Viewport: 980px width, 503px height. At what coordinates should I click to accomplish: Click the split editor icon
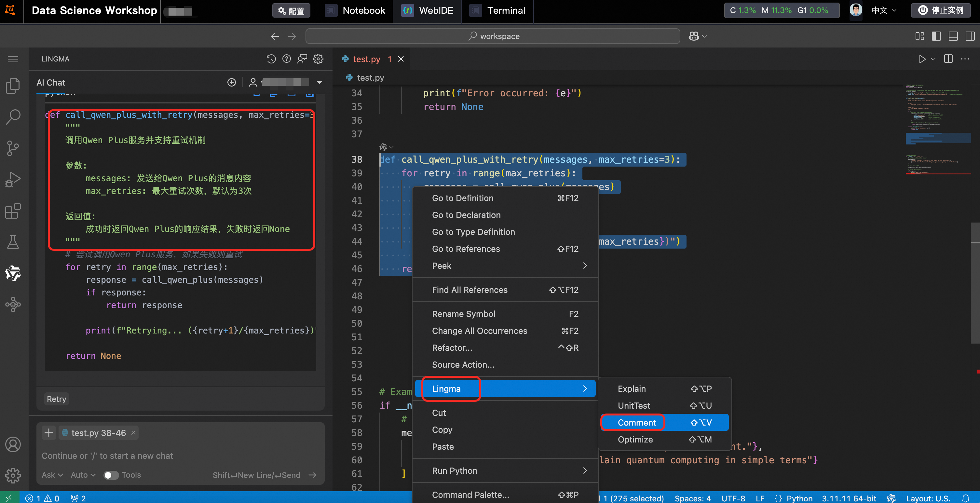(x=948, y=59)
